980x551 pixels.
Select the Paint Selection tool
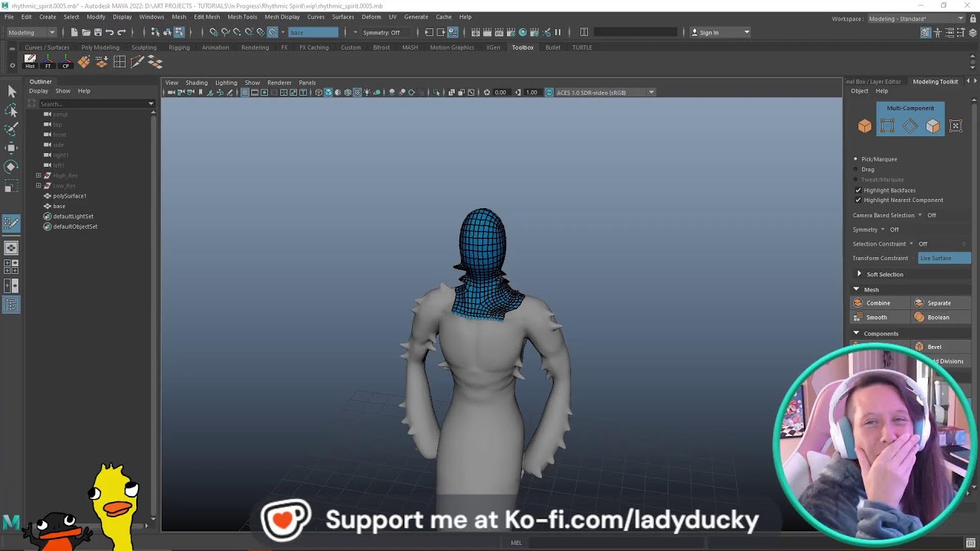11,129
